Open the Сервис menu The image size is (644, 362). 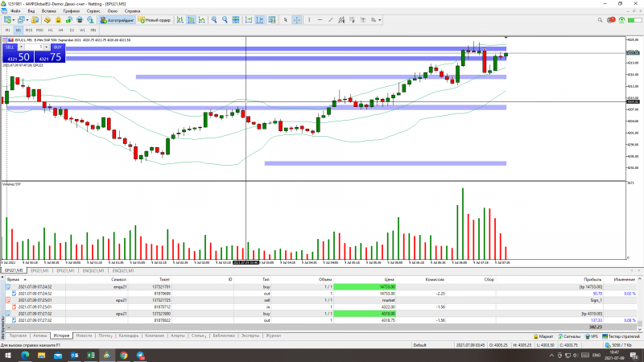pyautogui.click(x=93, y=11)
